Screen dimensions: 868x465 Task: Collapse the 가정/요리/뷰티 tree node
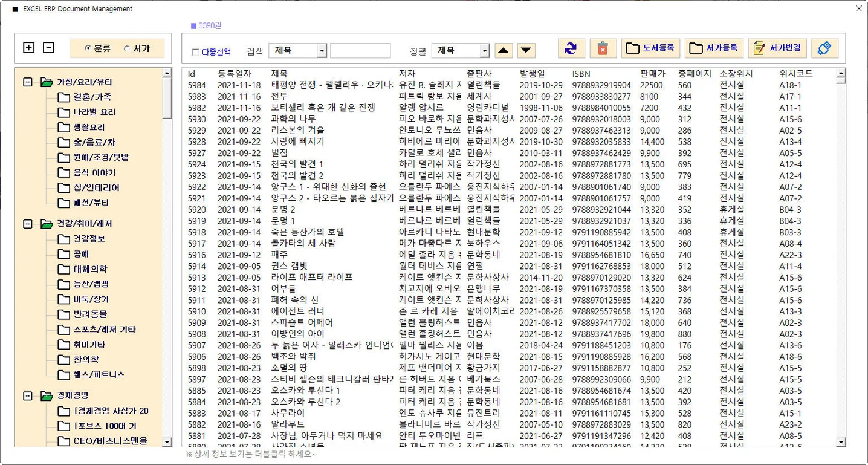tap(27, 82)
